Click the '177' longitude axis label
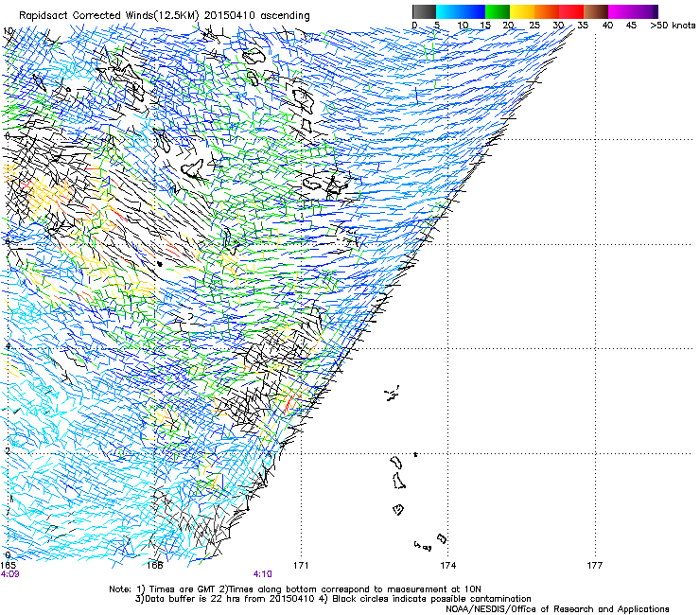The image size is (700, 615). pyautogui.click(x=595, y=566)
